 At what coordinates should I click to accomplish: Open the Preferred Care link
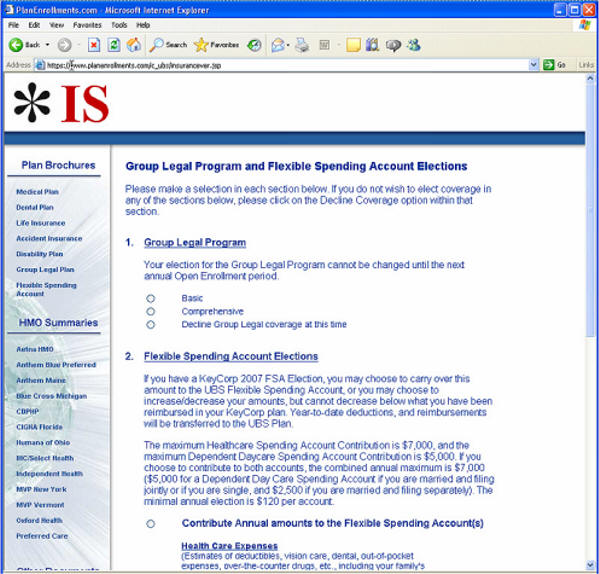(42, 536)
